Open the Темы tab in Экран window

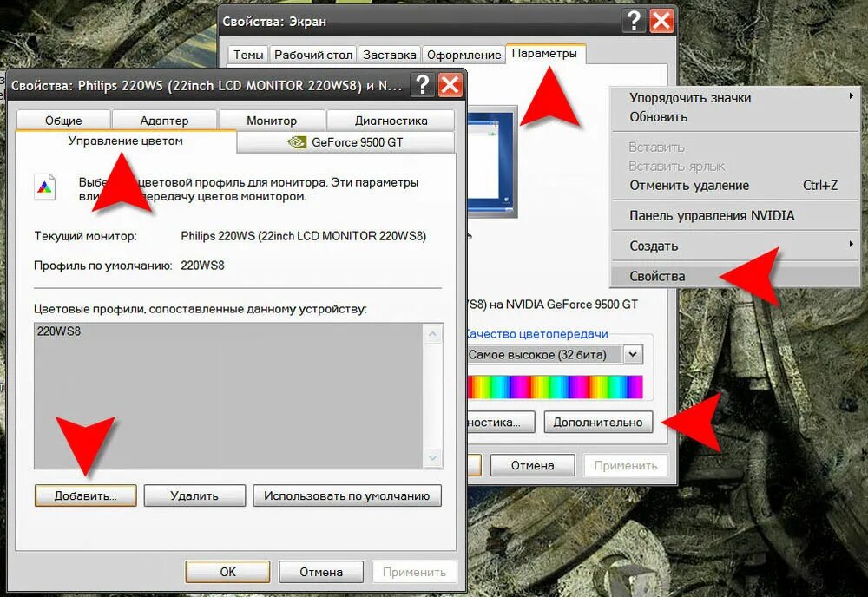(248, 55)
